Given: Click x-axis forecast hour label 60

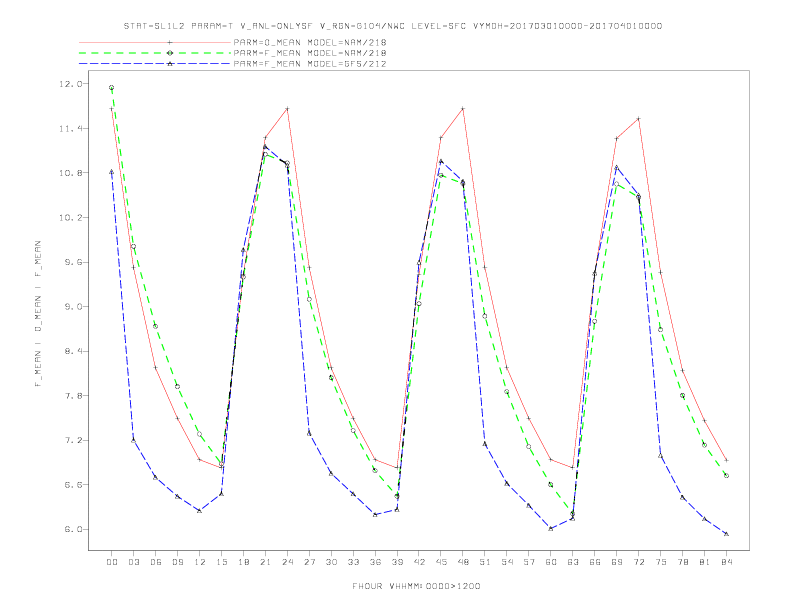Looking at the screenshot, I should point(551,562).
